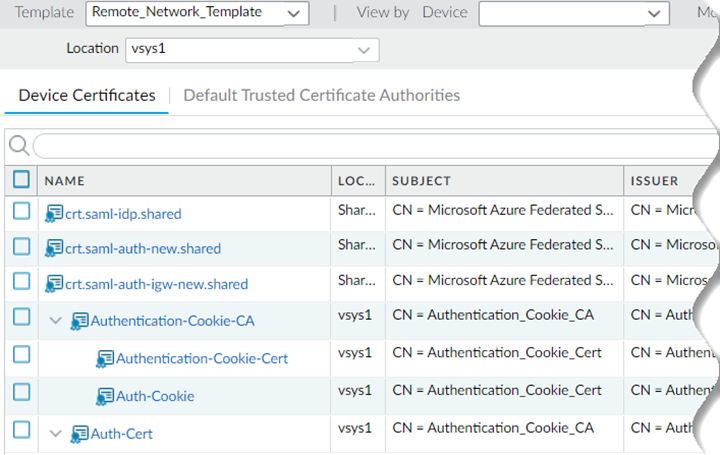Click the certificate icon beside crt.saml-idp.shared
The height and width of the screenshot is (455, 720).
pos(54,213)
